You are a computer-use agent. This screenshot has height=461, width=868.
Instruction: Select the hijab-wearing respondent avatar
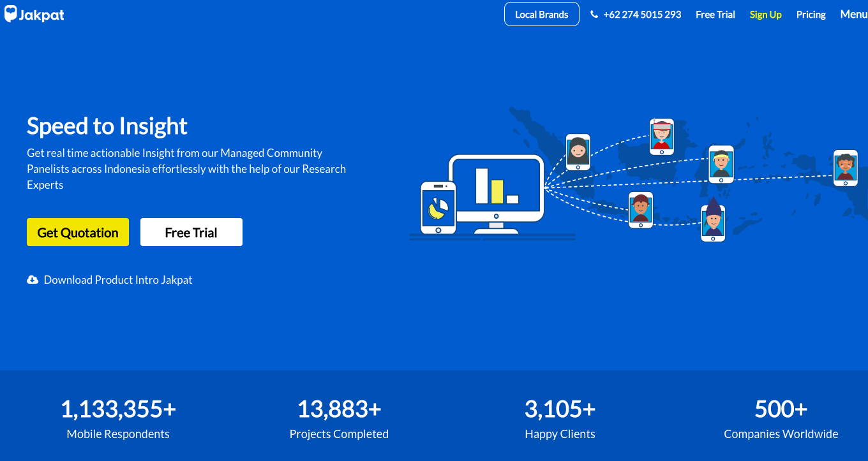pos(578,152)
